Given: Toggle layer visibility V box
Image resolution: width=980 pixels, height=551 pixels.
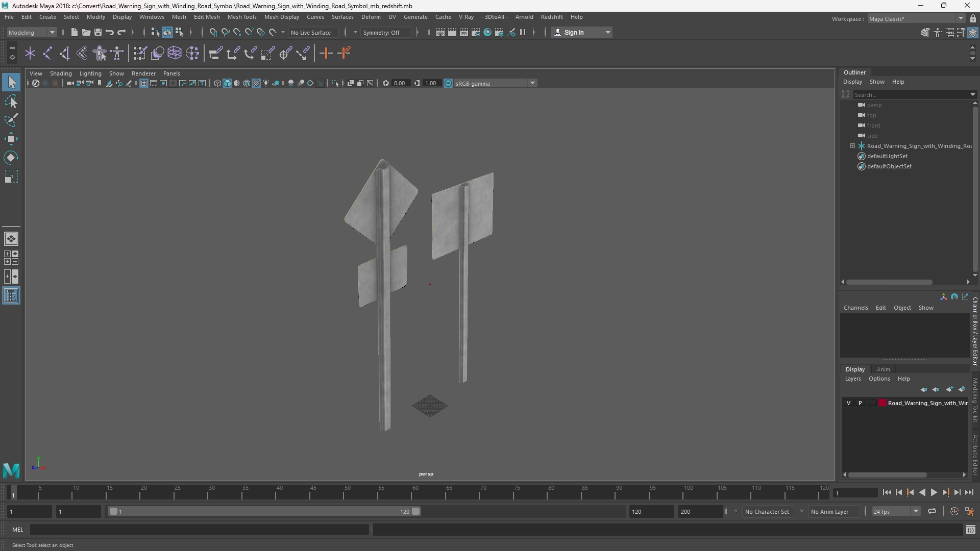Looking at the screenshot, I should click(x=849, y=403).
